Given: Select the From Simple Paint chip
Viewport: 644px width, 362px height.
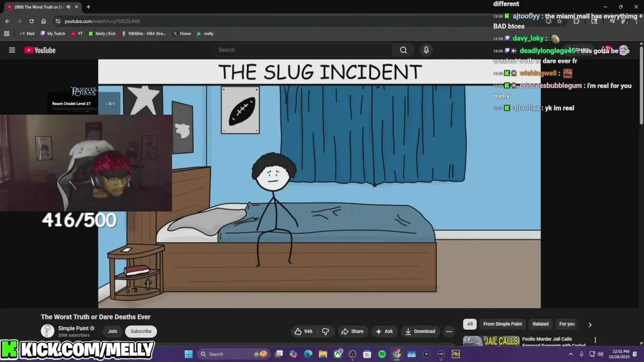Looking at the screenshot, I should coord(503,324).
